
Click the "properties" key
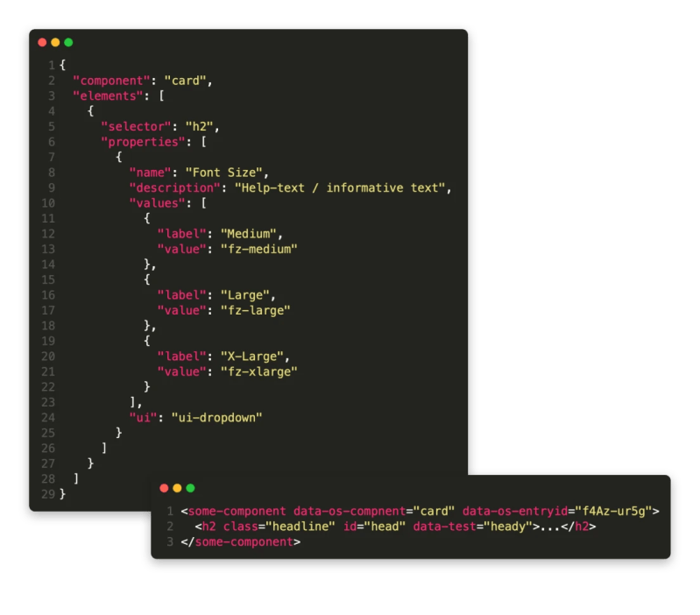point(143,142)
